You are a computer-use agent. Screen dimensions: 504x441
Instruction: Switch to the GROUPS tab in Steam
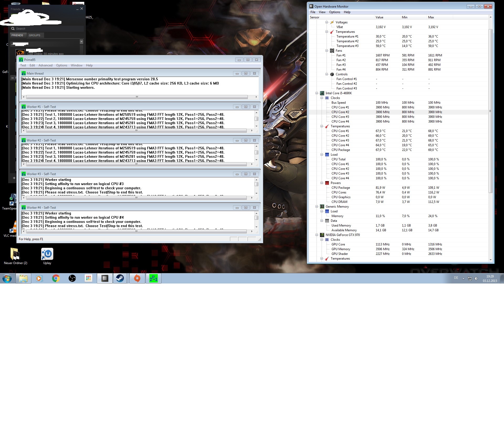coord(34,35)
